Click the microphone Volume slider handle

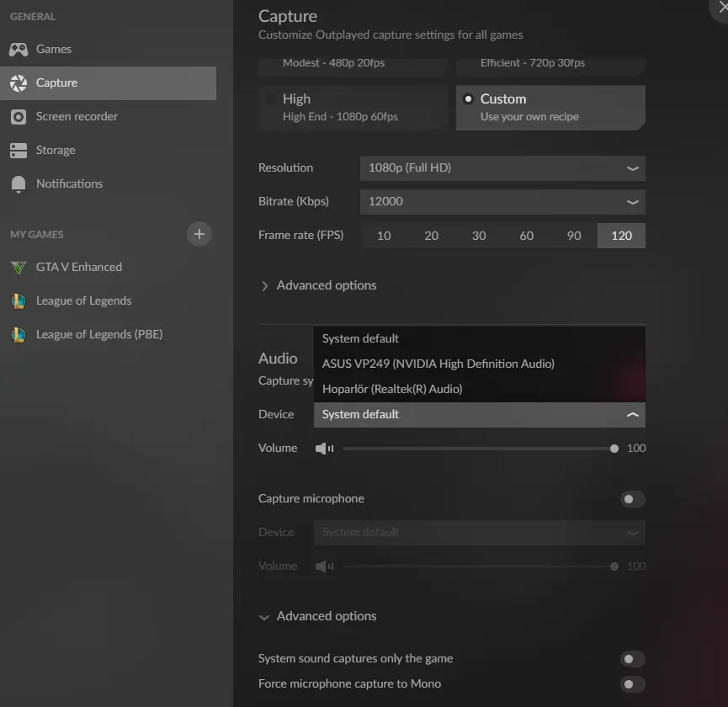point(614,566)
